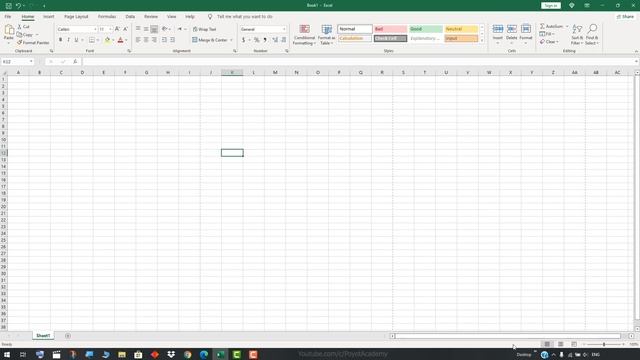640x360 pixels.
Task: Click the Copy command
Action: pos(25,35)
